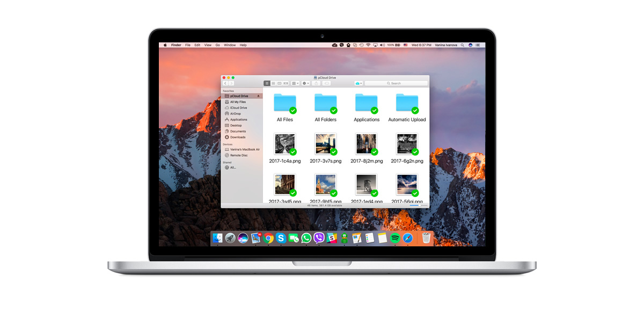
Task: Open the Go menu
Action: point(218,45)
